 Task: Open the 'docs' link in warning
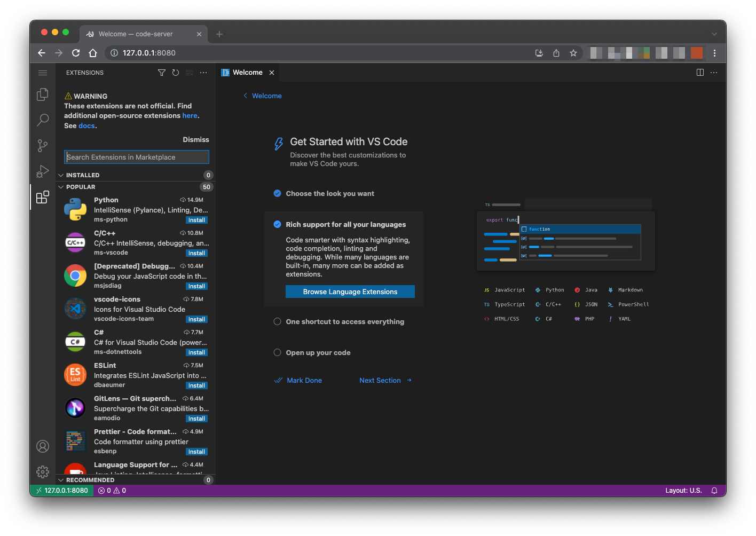pos(86,126)
